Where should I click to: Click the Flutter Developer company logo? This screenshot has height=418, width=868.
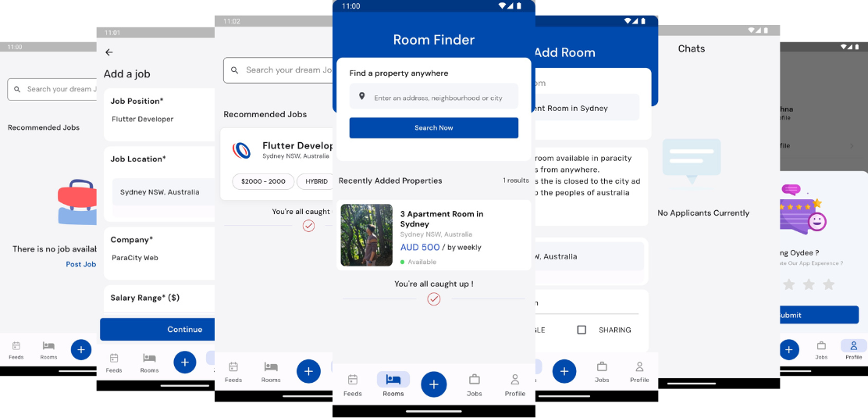coord(242,150)
